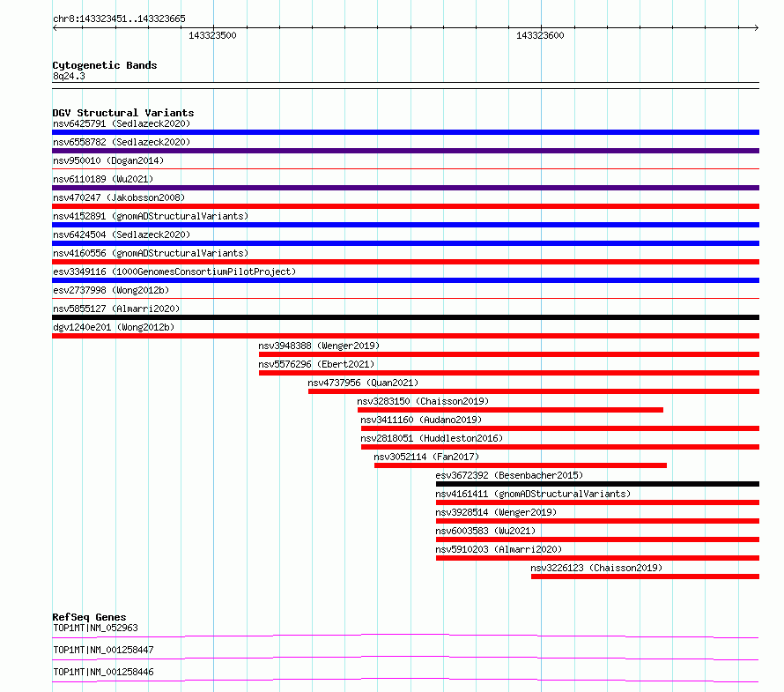Click the red bar under dgv1240e201
The height and width of the screenshot is (692, 784).
(405, 336)
